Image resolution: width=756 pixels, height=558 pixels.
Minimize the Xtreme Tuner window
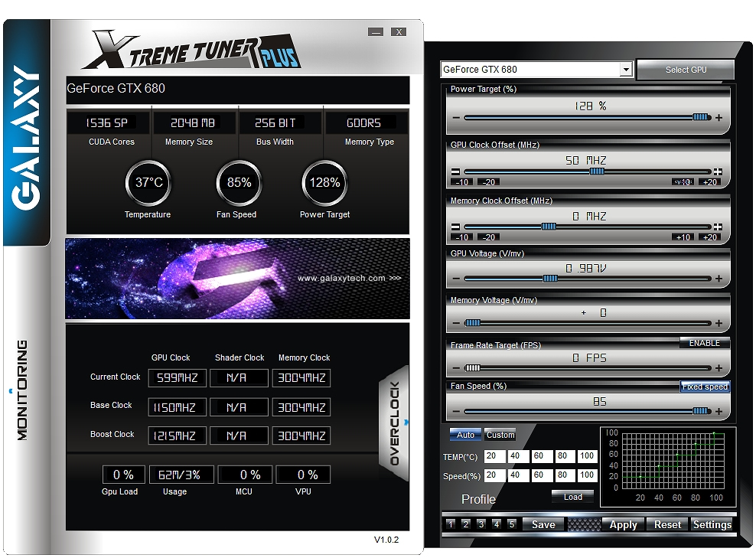(x=376, y=32)
